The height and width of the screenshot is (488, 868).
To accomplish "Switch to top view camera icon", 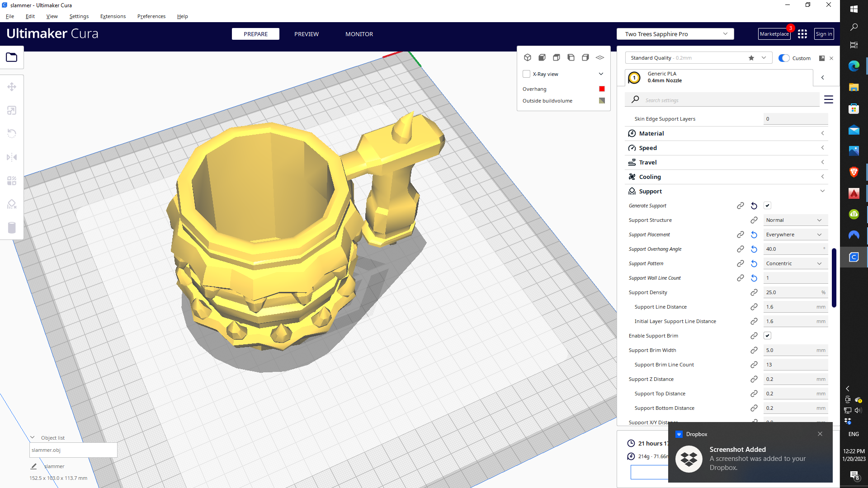I will tap(557, 57).
